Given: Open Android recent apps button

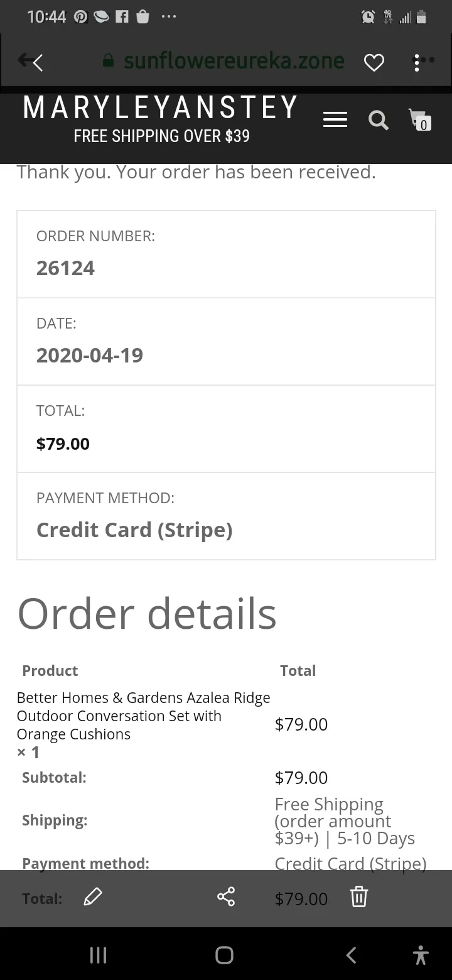Looking at the screenshot, I should [x=99, y=955].
